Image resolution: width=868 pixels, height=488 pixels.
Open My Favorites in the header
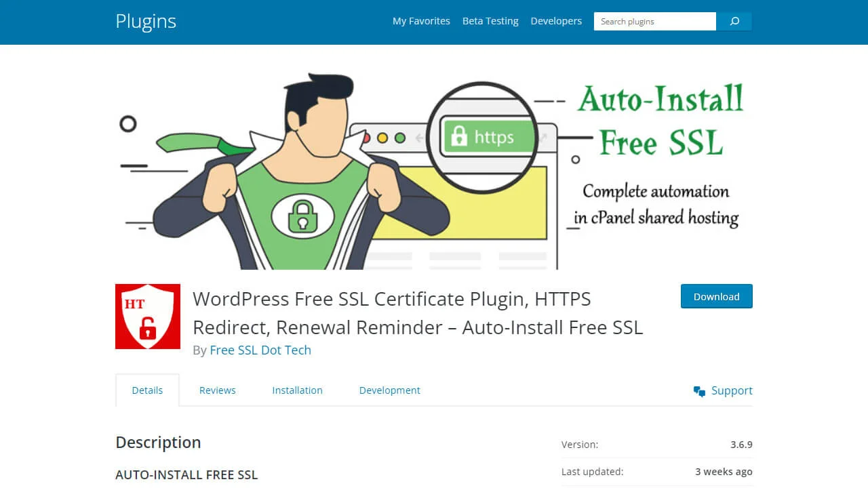pyautogui.click(x=421, y=21)
